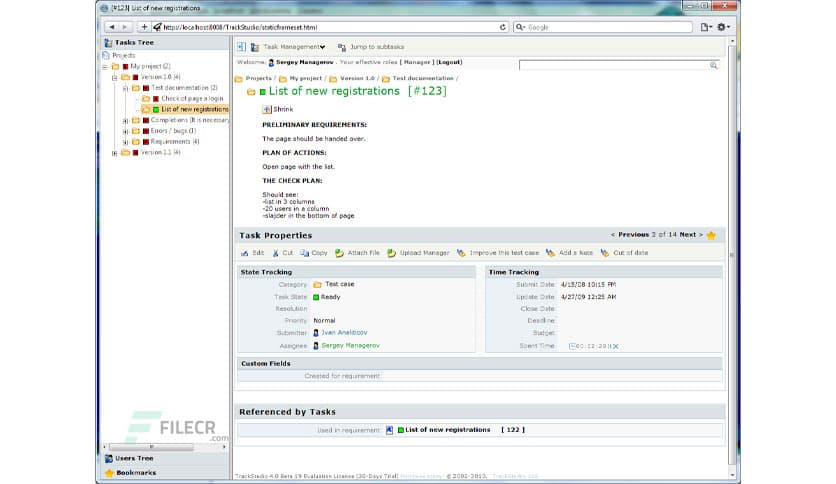This screenshot has width=836, height=484.
Task: Click the Out of date action
Action: (x=624, y=253)
